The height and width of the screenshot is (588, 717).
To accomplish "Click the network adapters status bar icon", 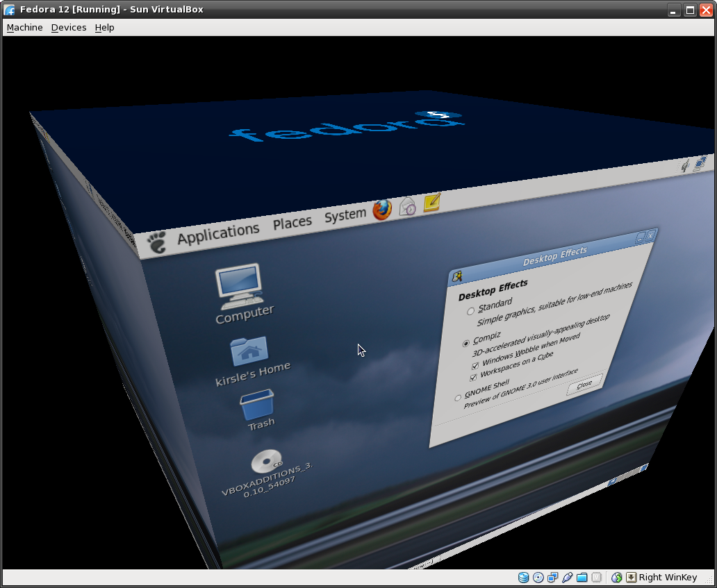I will pyautogui.click(x=553, y=578).
